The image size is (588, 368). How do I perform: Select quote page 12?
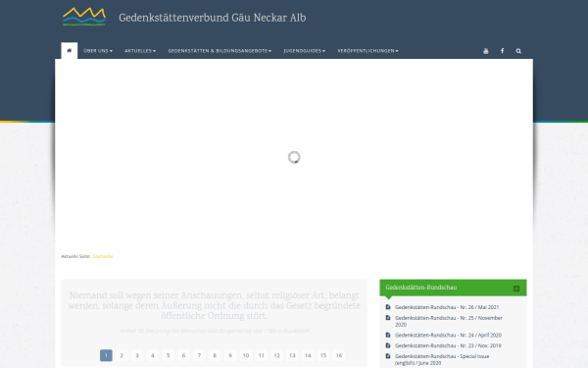[276, 355]
